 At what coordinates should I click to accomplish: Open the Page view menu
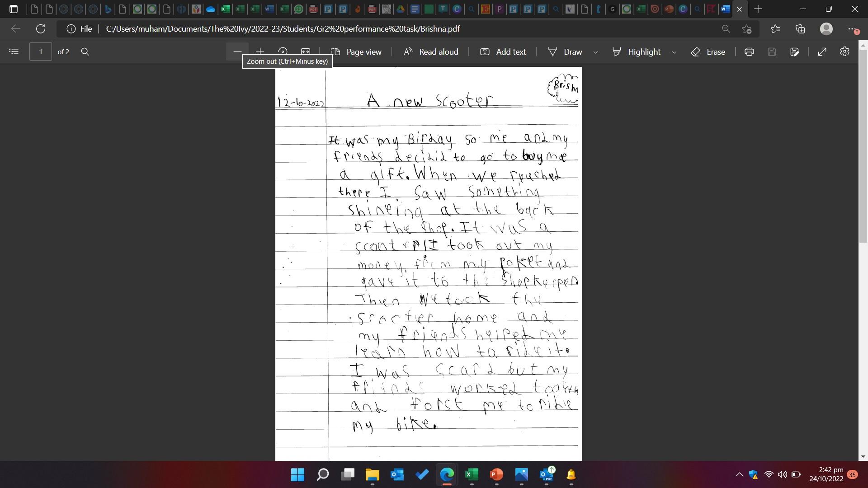tap(356, 52)
